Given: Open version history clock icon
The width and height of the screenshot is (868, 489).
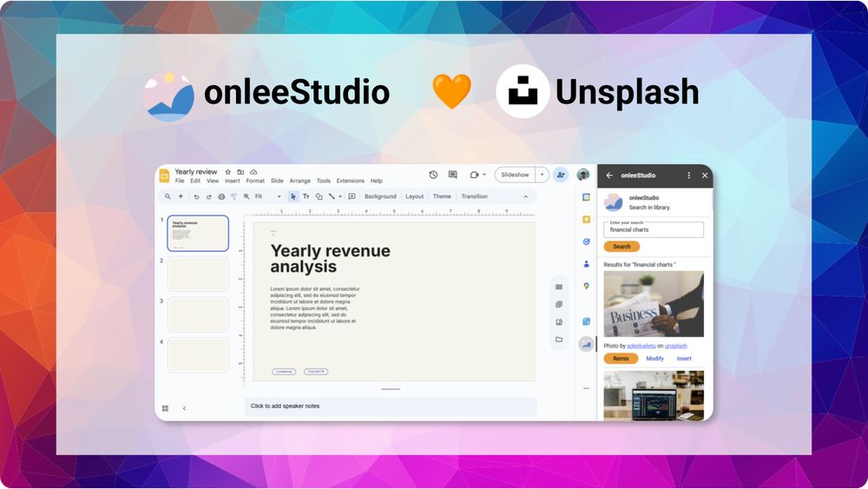Looking at the screenshot, I should point(433,175).
